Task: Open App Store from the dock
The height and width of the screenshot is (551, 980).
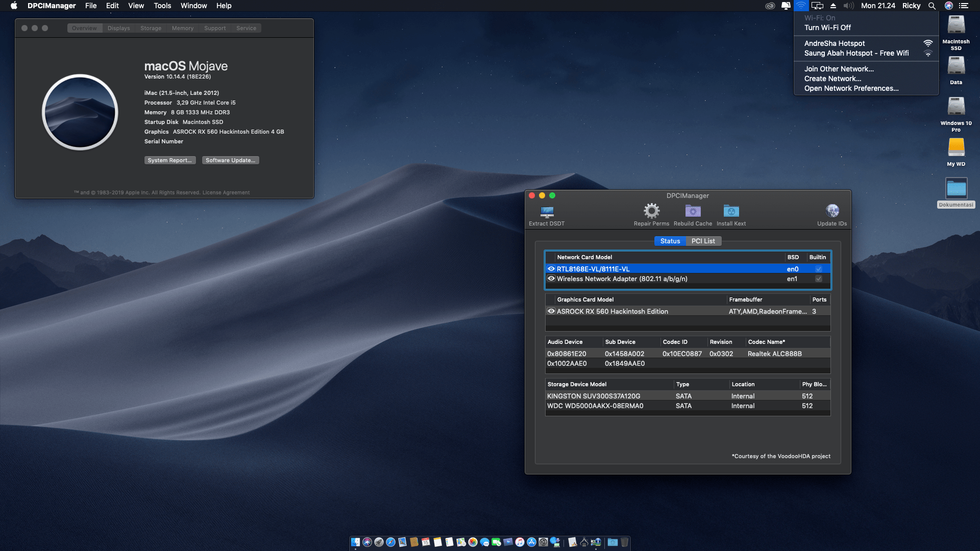Action: [531, 542]
